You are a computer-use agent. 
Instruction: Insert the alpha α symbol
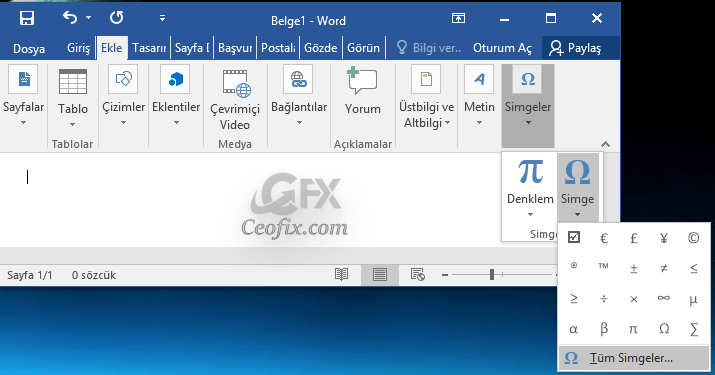point(574,329)
